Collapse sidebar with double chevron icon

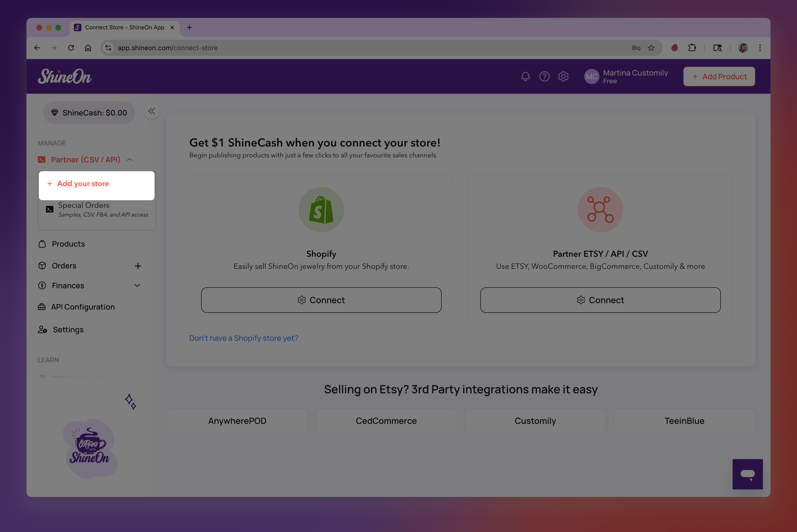click(x=152, y=111)
